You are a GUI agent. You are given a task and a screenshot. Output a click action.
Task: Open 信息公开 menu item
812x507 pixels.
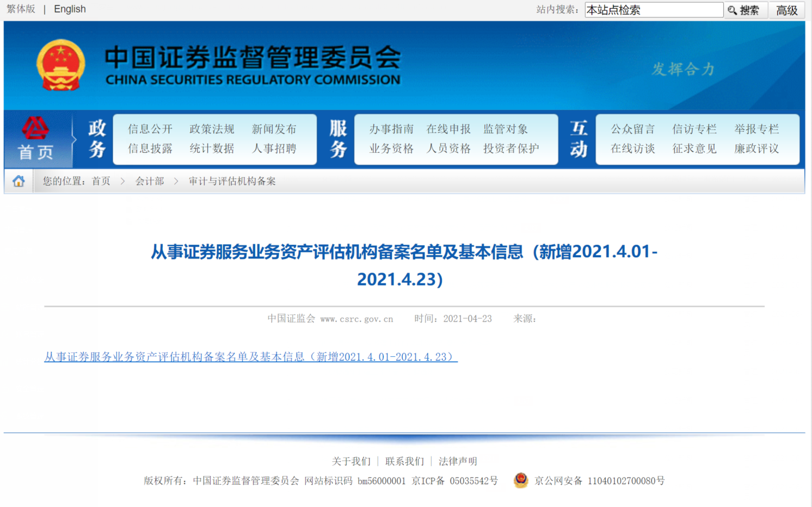point(150,129)
